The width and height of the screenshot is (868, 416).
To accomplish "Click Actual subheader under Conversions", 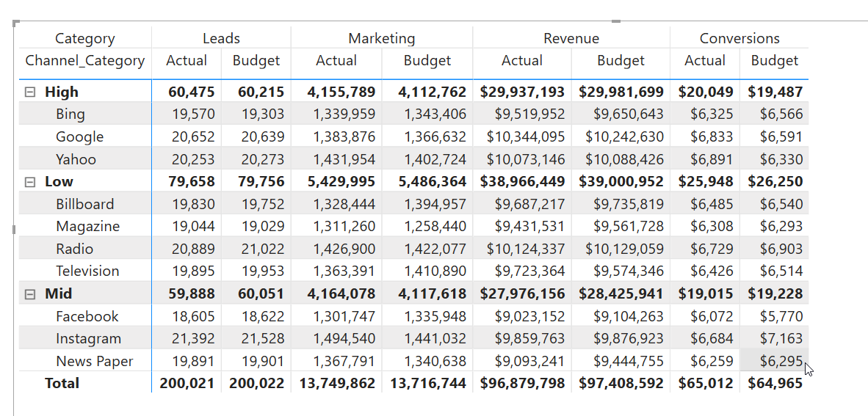I will pos(705,60).
